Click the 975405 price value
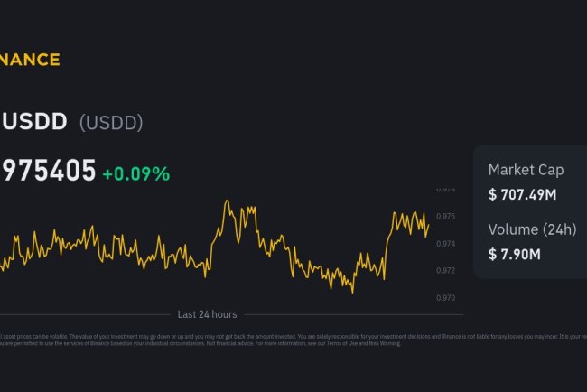 click(x=48, y=171)
